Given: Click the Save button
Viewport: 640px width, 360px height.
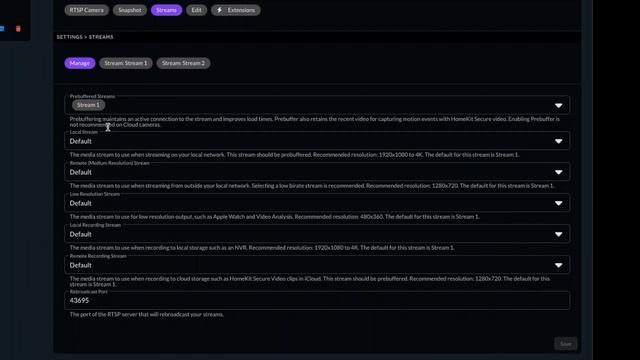Looking at the screenshot, I should coord(566,344).
